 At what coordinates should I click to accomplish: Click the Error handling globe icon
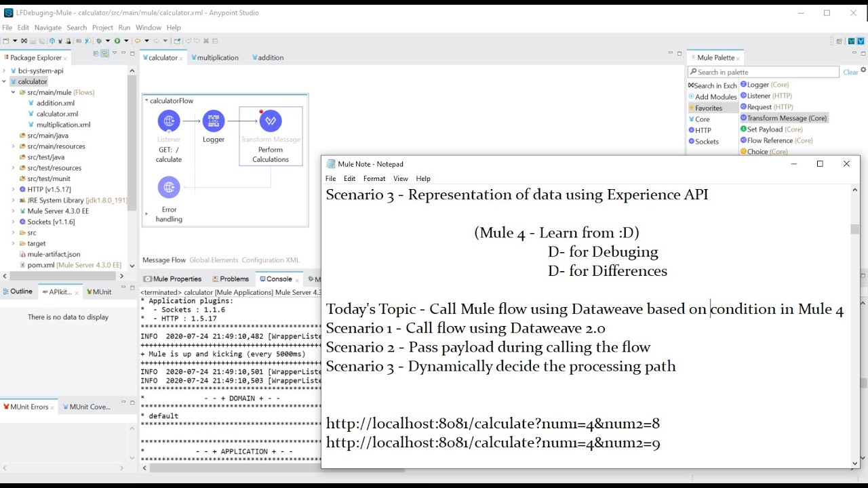click(169, 187)
